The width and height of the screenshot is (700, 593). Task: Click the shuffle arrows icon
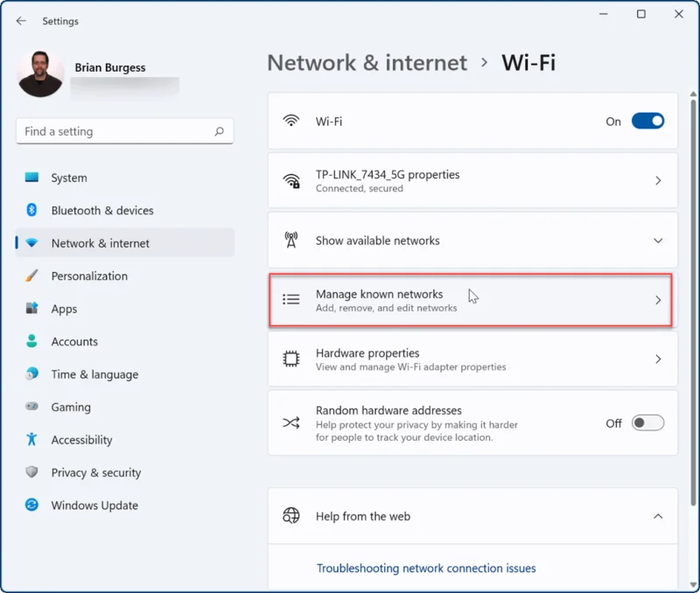291,422
